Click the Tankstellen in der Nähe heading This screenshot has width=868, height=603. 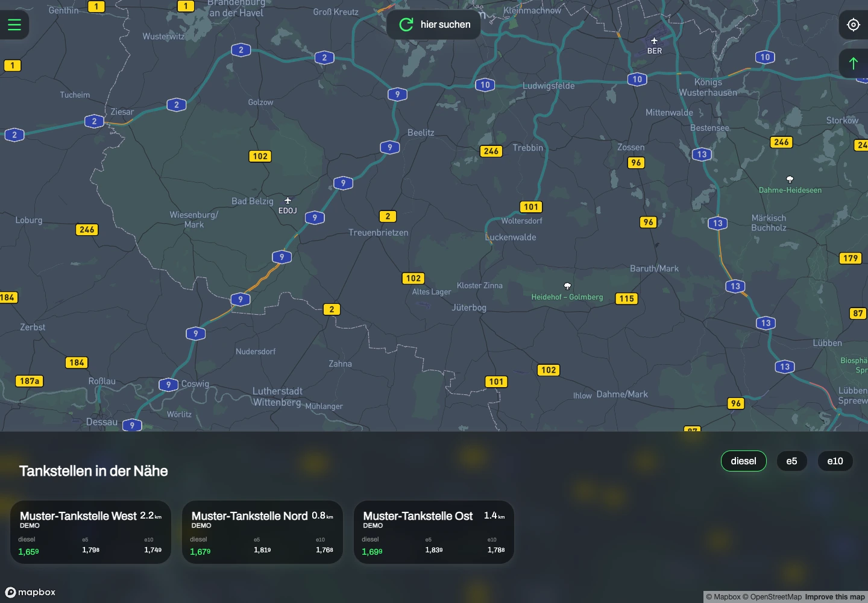click(x=93, y=471)
